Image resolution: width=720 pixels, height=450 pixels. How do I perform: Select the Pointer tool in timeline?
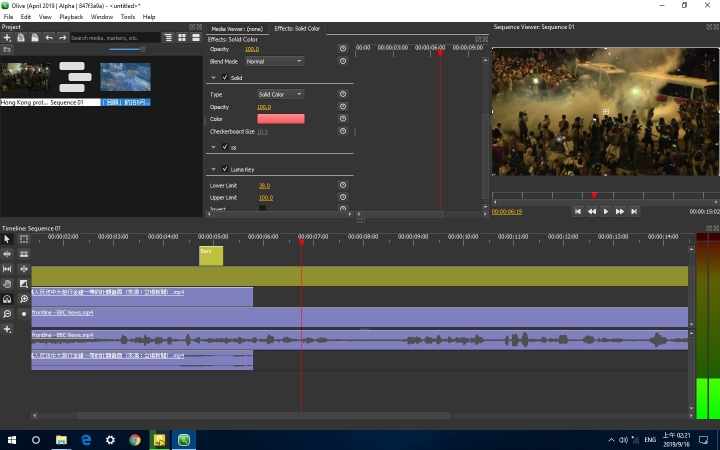point(7,239)
